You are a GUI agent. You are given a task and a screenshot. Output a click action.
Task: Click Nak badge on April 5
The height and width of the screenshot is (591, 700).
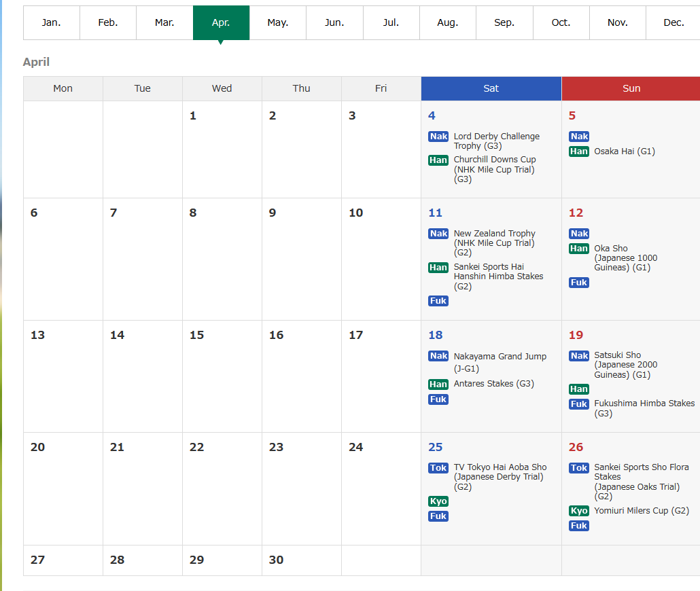coord(579,137)
